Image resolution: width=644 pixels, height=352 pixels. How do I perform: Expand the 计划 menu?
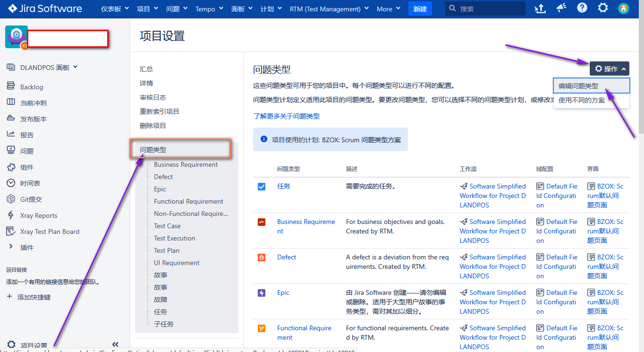(x=271, y=9)
